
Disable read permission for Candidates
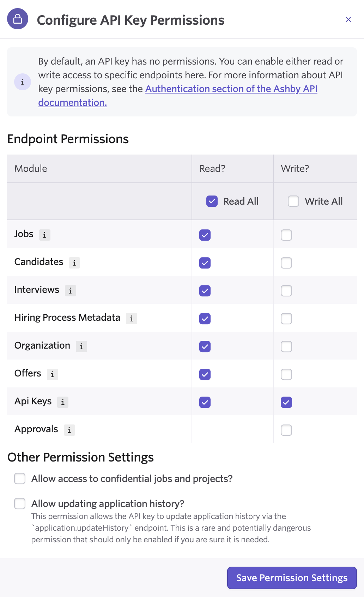pos(205,263)
